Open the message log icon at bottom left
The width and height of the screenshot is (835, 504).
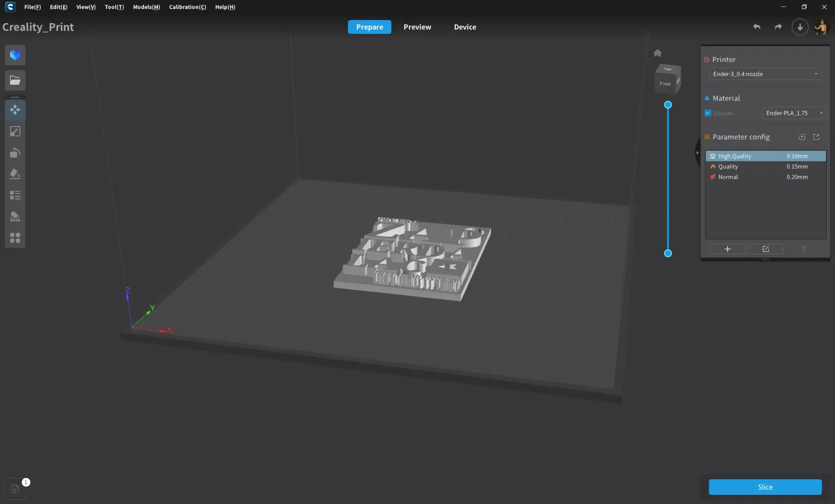point(15,489)
